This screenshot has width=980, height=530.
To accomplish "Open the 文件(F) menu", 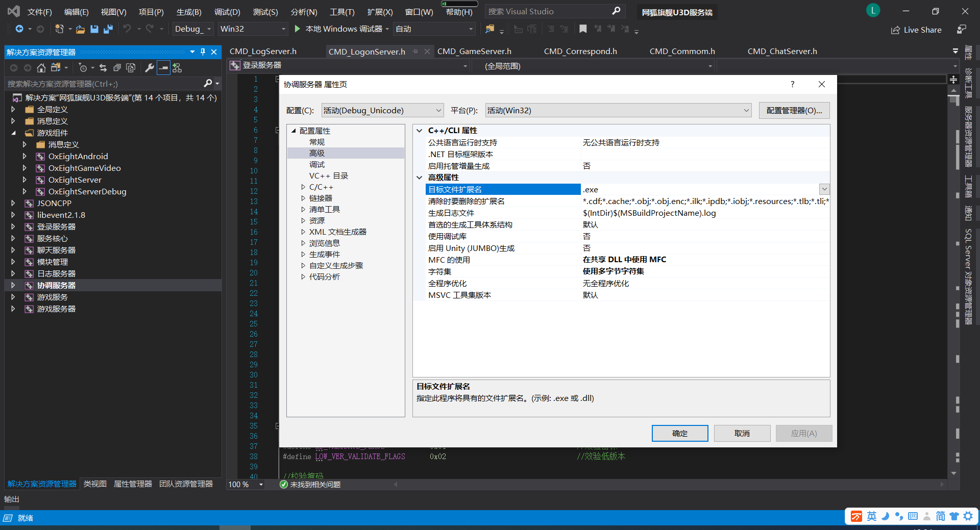I will [x=39, y=12].
